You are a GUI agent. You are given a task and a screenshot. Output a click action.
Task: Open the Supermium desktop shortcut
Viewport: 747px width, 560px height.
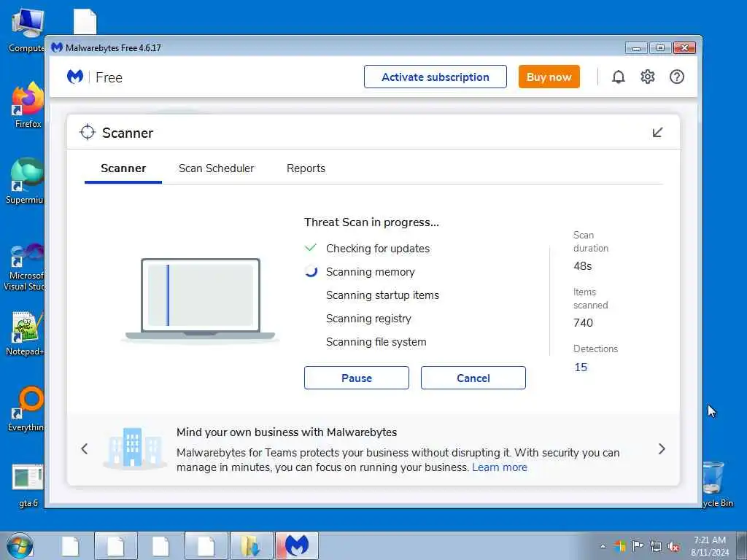pos(27,181)
